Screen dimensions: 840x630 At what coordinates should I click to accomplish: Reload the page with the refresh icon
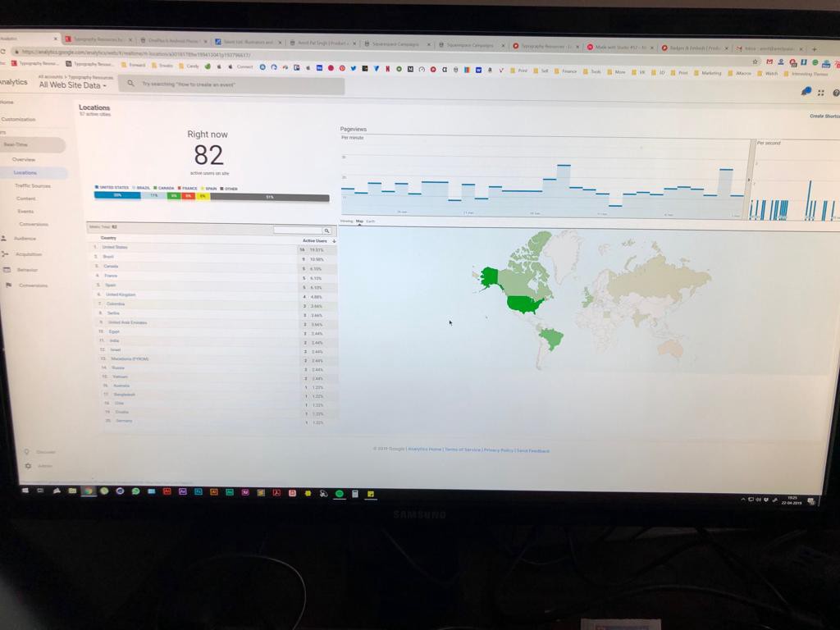point(2,52)
